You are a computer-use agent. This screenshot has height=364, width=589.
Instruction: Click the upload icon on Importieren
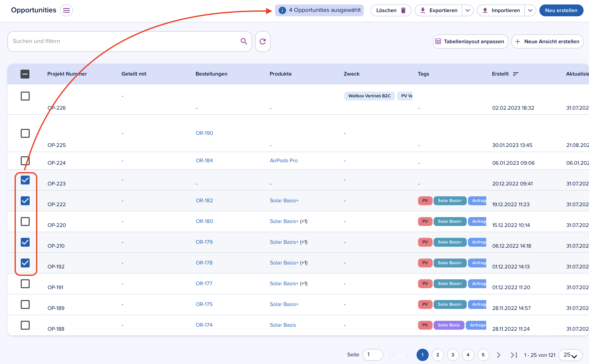point(485,10)
